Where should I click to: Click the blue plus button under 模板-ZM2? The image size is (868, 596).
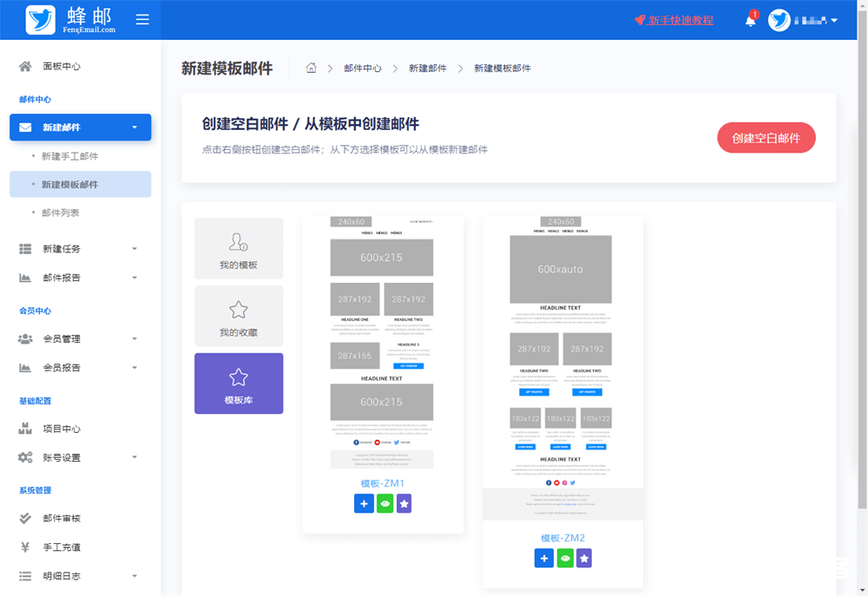pos(544,559)
